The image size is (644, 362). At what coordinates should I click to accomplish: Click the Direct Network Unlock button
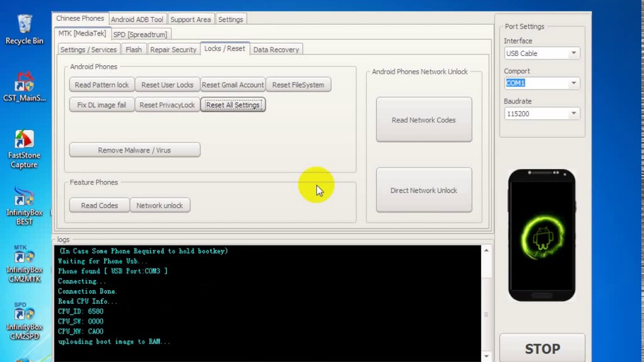click(424, 190)
